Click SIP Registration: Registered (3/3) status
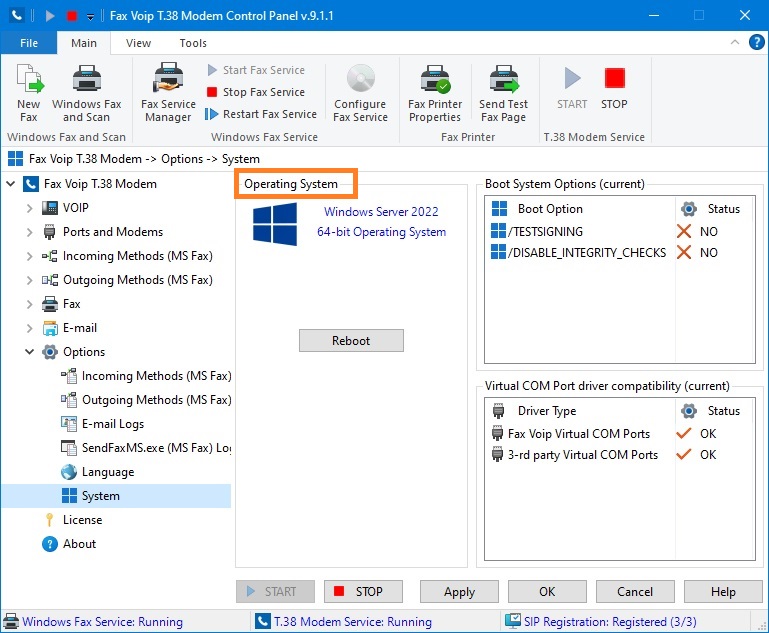769x633 pixels. [610, 622]
